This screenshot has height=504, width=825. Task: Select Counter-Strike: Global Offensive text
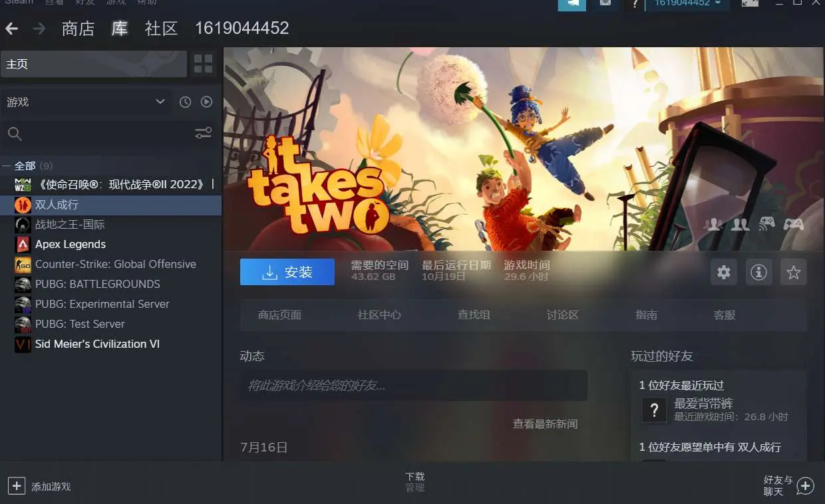[x=116, y=264]
